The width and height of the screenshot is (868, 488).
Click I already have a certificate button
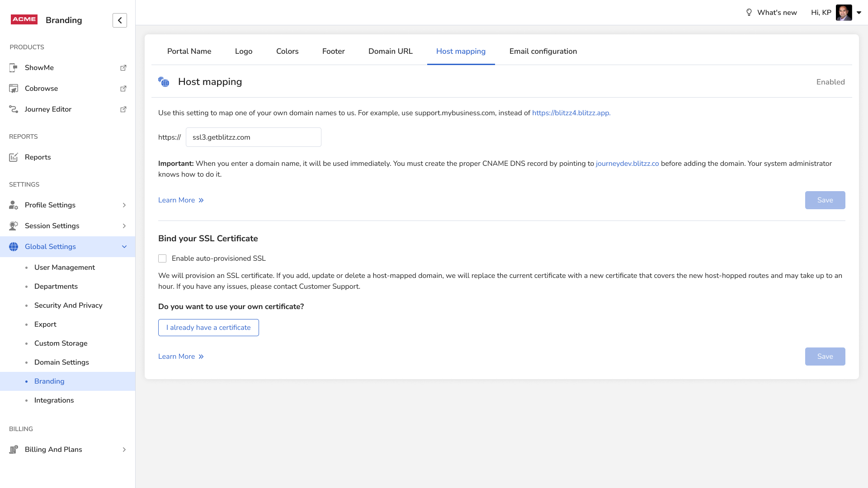coord(208,328)
